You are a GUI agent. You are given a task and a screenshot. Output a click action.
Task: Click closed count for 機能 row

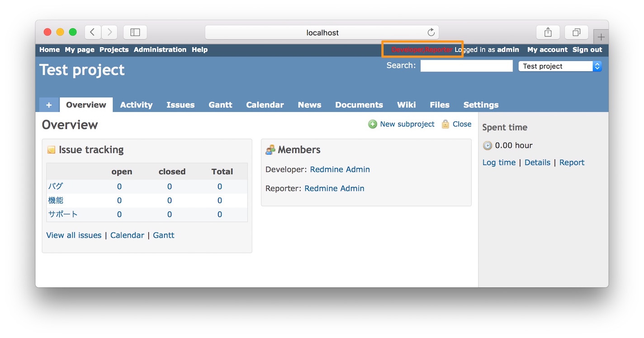coord(170,201)
